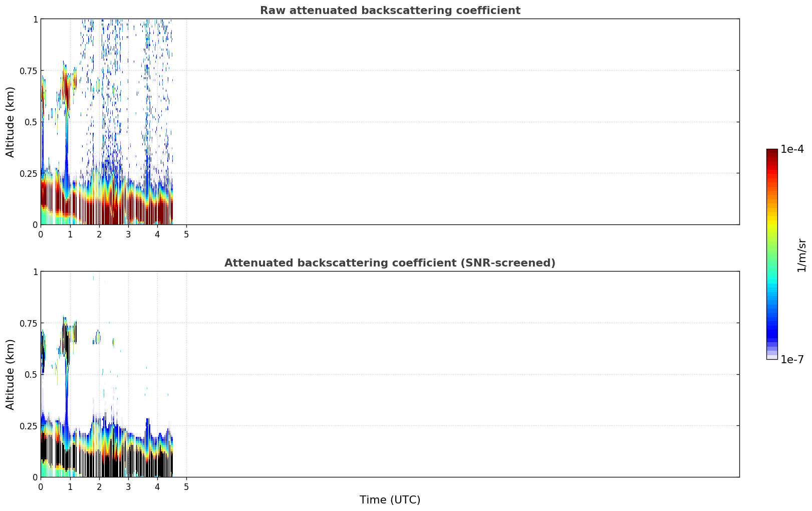Click the upper plot's Altitude (km) label
This screenshot has height=511, width=812.
click(x=11, y=122)
